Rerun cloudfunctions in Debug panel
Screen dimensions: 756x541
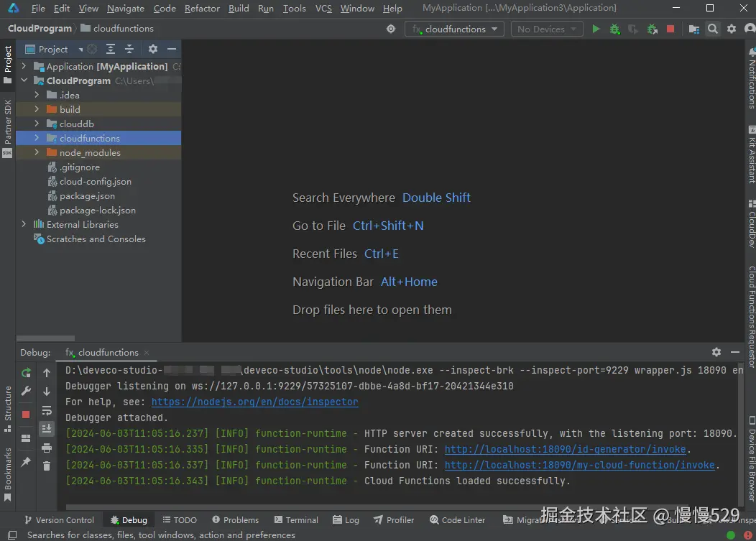coord(26,373)
